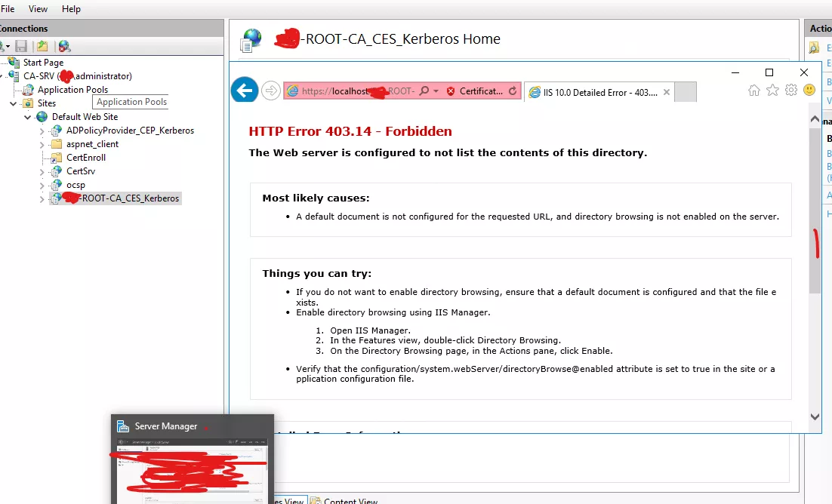
Task: Click the "Things you can try:" heading
Action: [x=317, y=274]
